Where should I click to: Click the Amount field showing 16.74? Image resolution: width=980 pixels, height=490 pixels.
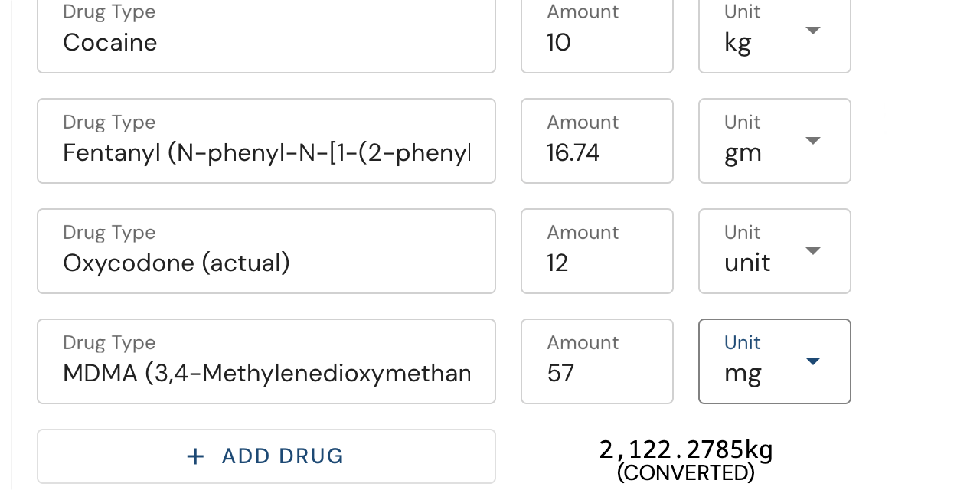tap(596, 141)
